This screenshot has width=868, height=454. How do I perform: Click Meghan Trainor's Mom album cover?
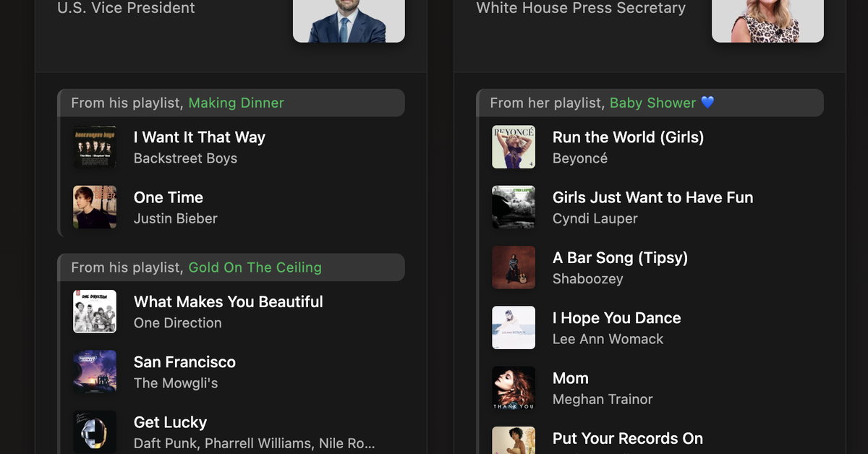click(514, 387)
